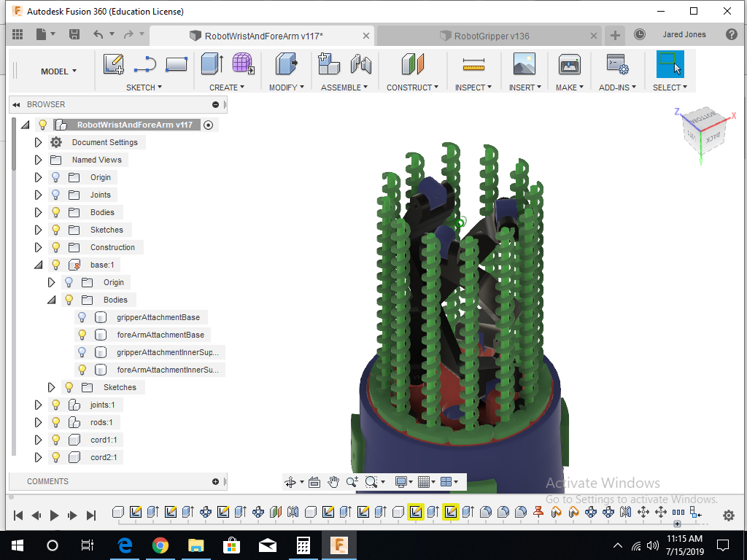Activate root component radio button

(x=208, y=125)
